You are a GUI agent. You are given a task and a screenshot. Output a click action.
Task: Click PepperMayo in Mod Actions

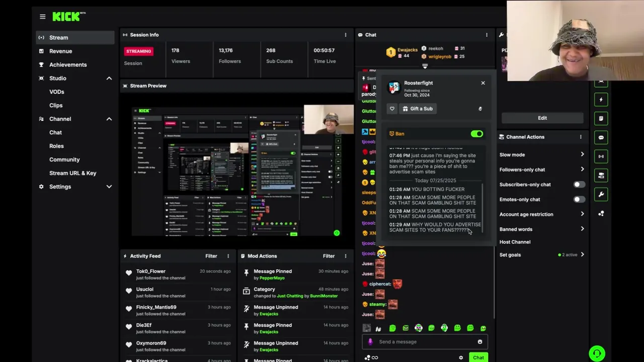[x=272, y=278]
